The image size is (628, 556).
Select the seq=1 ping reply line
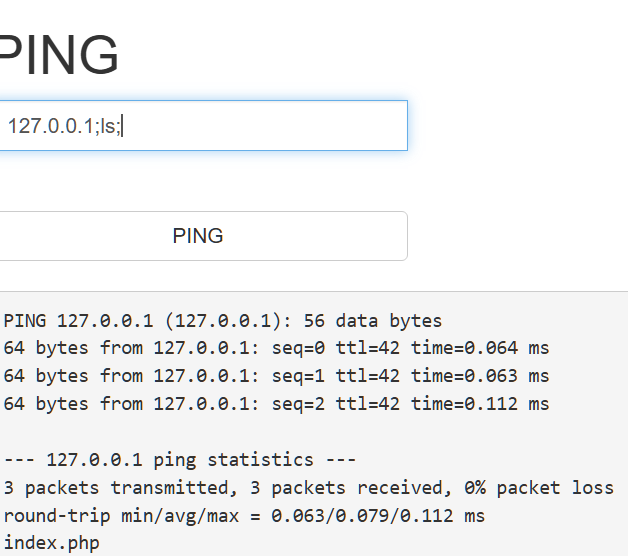click(x=276, y=376)
